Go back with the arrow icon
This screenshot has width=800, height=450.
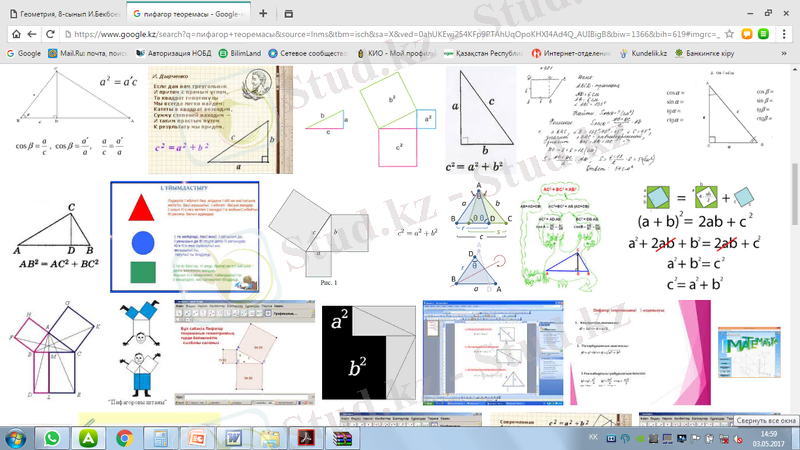pyautogui.click(x=32, y=34)
